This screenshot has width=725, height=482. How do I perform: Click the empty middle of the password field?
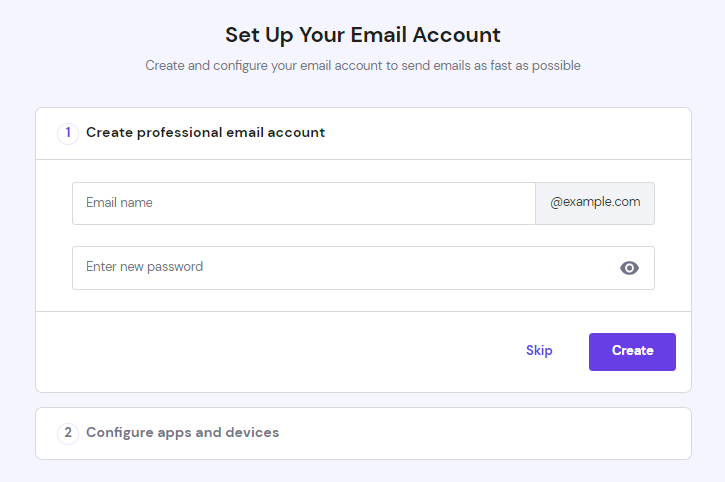(400, 268)
